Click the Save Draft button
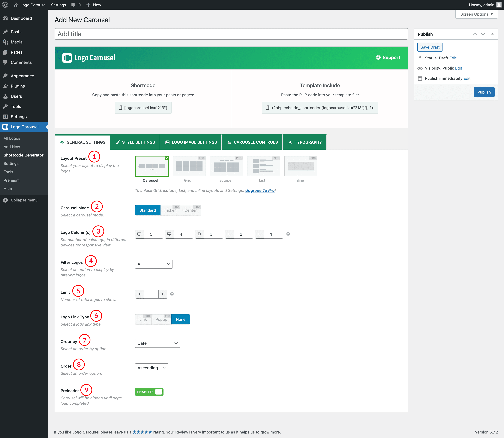This screenshot has height=438, width=504. click(430, 47)
